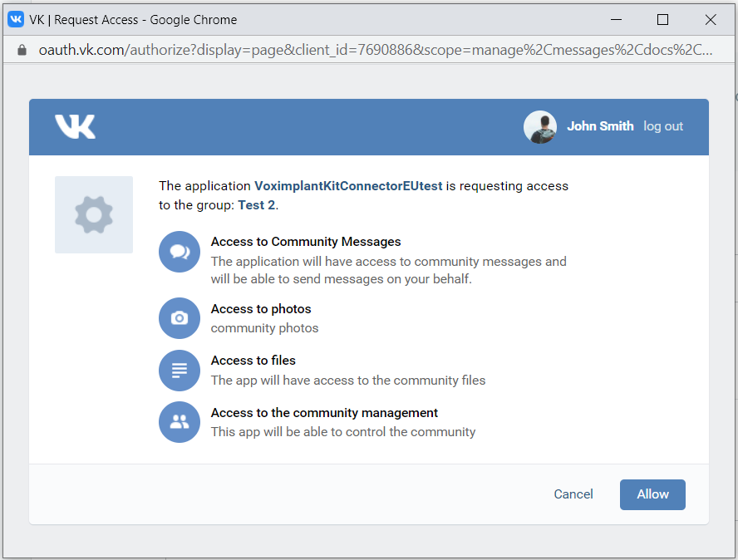738x560 pixels.
Task: Click 'Access to the community management' heading
Action: [324, 413]
